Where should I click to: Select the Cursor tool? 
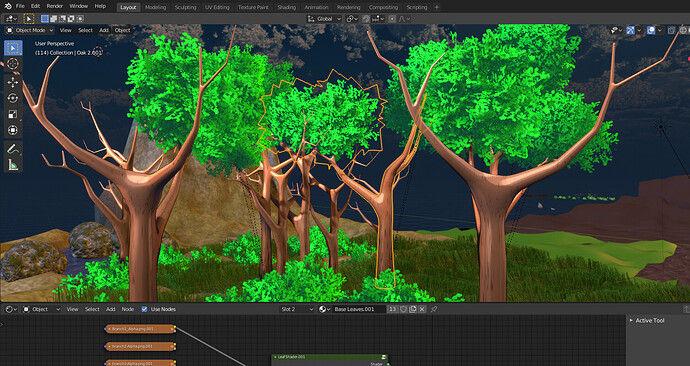tap(13, 64)
